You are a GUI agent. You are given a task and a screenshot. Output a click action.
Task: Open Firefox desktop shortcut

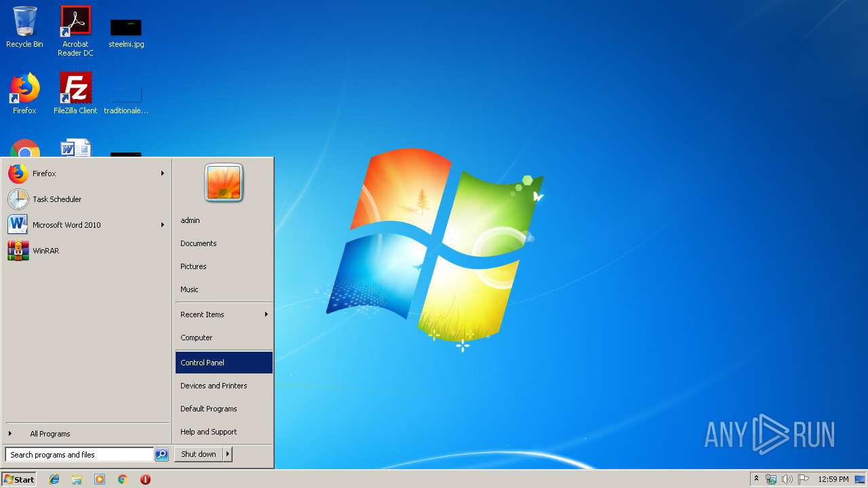24,93
